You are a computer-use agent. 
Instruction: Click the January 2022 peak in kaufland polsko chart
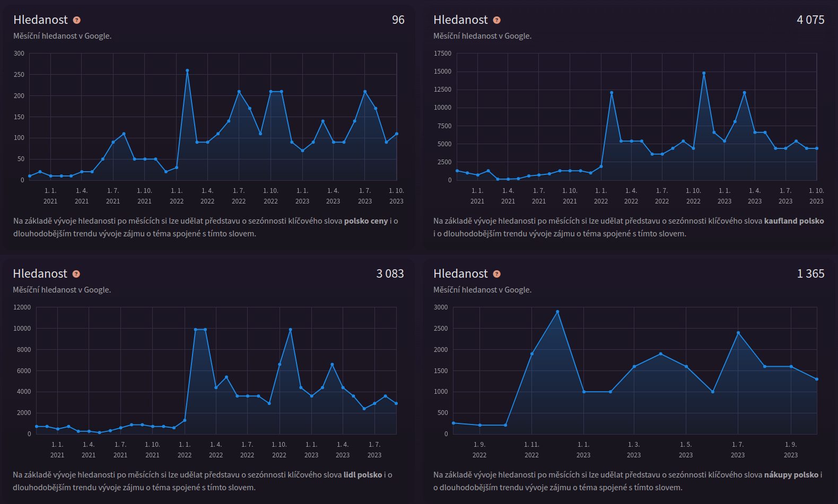click(612, 93)
